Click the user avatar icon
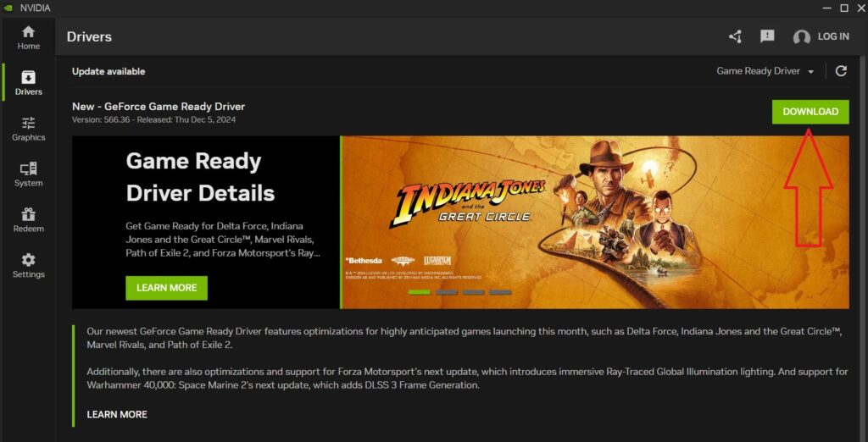The height and width of the screenshot is (442, 868). (801, 37)
